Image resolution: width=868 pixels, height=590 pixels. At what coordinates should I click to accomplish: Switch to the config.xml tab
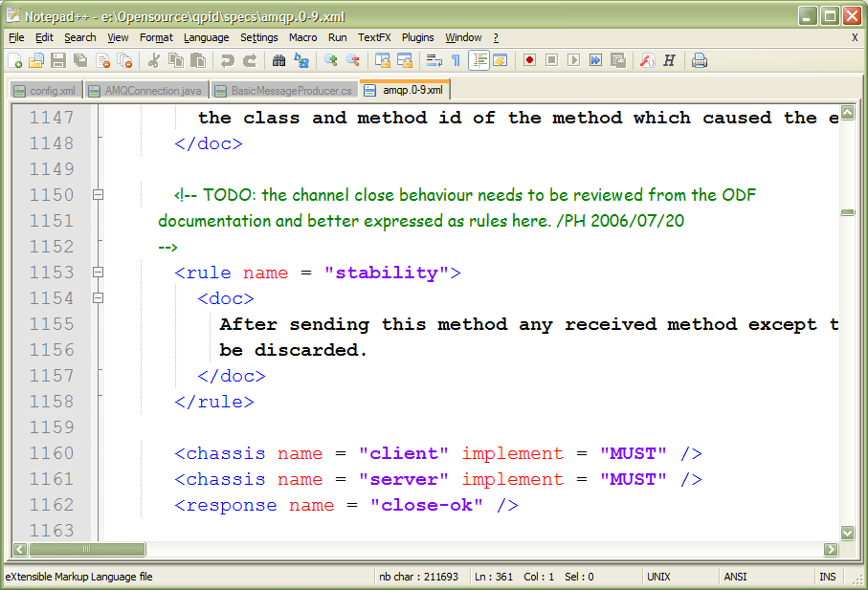[x=45, y=90]
